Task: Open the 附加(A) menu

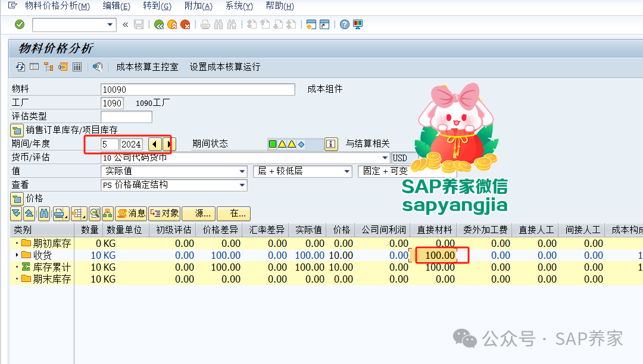Action: [x=198, y=6]
